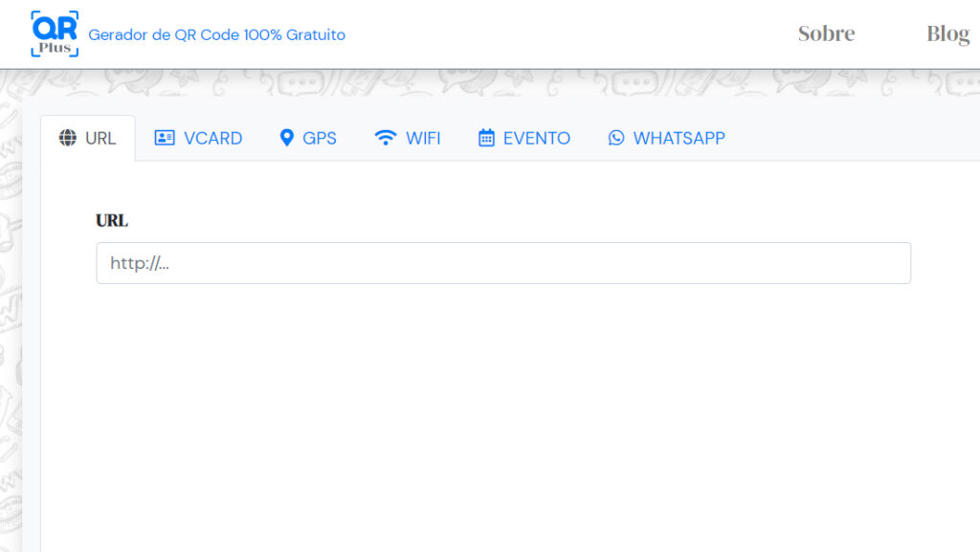Image resolution: width=980 pixels, height=552 pixels.
Task: Select the calendar icon next to EVENTO
Action: (489, 137)
